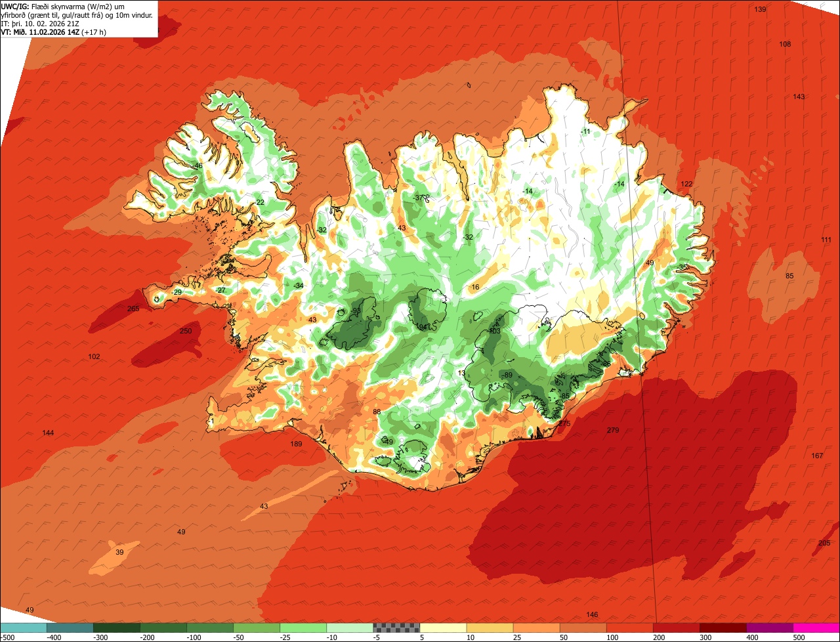Click the flux value 102
The width and height of the screenshot is (840, 642).
point(94,356)
